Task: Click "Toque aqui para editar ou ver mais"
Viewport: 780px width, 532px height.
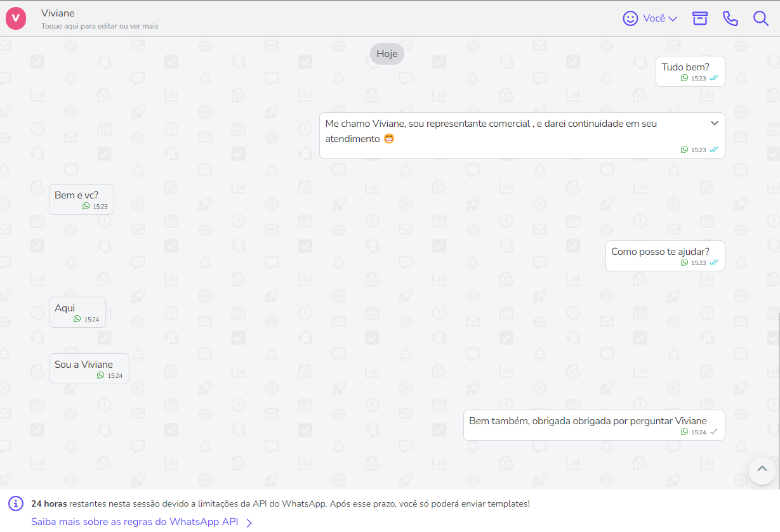Action: (x=100, y=26)
